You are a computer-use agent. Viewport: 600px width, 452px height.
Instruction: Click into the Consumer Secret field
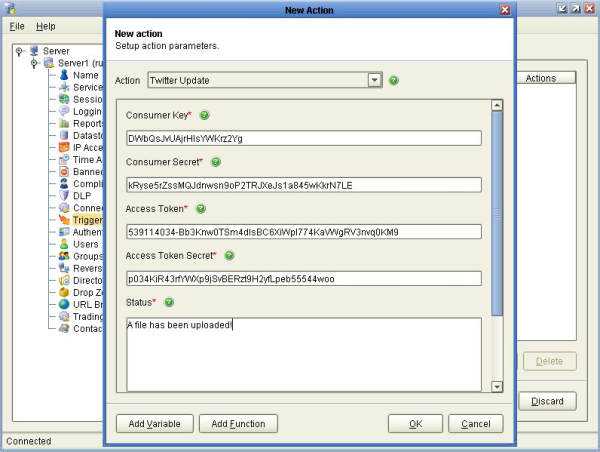tap(304, 185)
